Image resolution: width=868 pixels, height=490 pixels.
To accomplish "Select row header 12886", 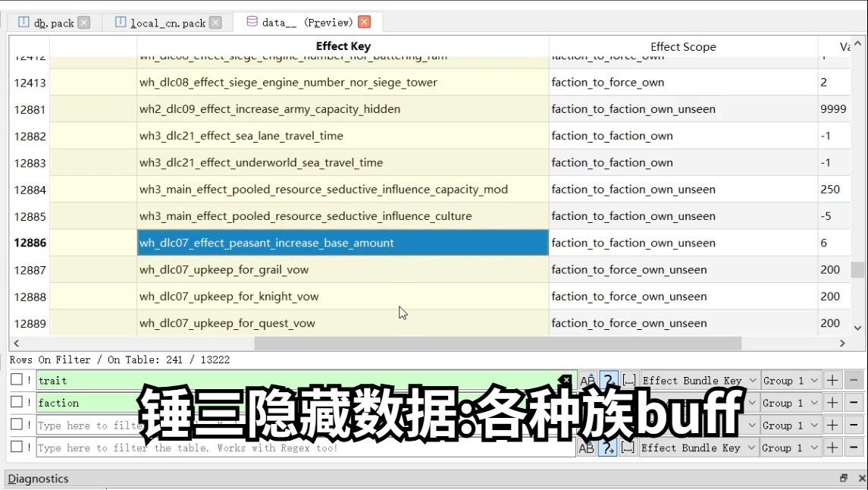I will (30, 243).
